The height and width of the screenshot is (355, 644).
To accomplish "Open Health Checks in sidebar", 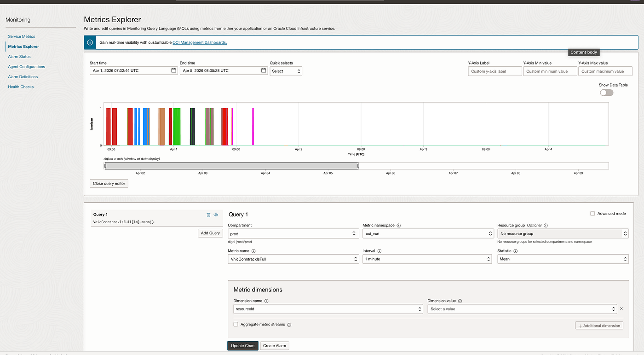I will pos(21,87).
